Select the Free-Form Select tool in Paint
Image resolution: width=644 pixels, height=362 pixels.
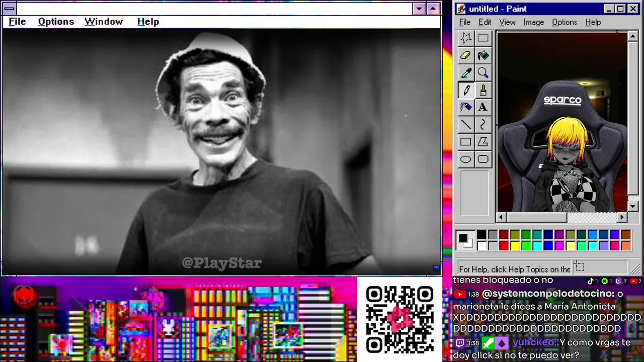tap(466, 38)
